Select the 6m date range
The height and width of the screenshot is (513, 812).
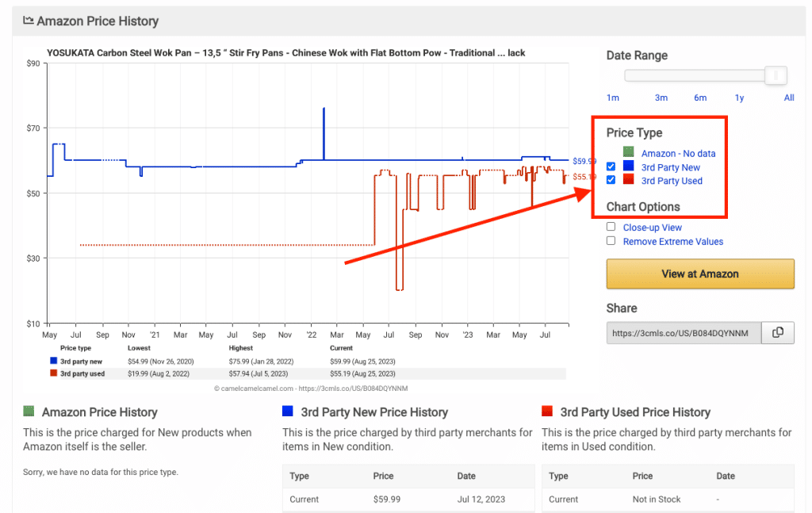(700, 98)
